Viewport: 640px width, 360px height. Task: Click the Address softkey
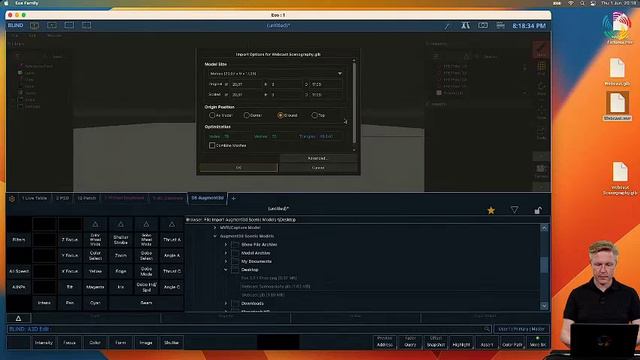tap(384, 342)
